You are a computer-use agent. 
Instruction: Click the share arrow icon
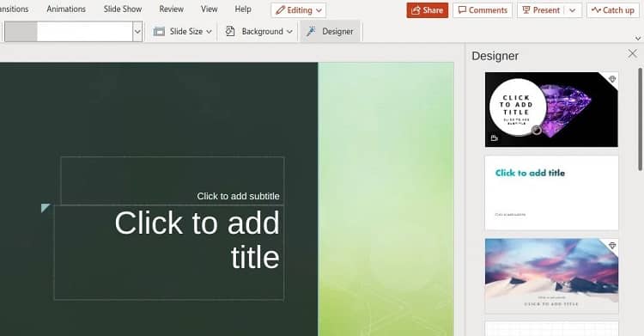tap(416, 10)
